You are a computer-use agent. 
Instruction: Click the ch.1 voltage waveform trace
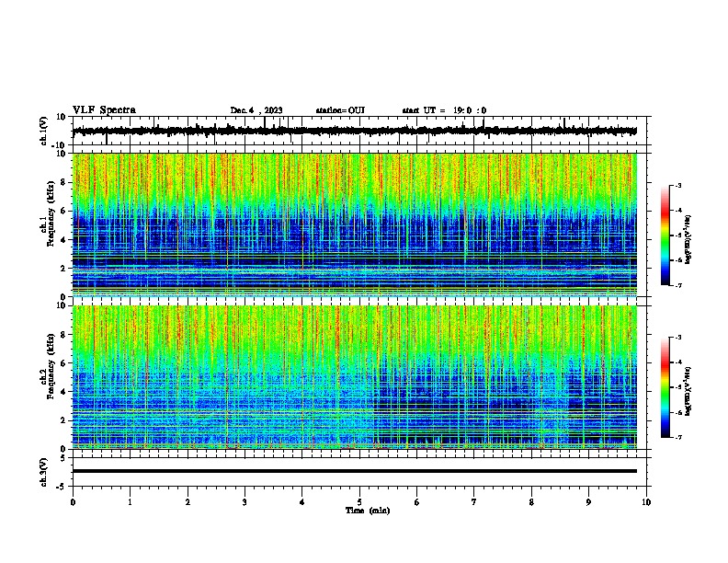pyautogui.click(x=354, y=131)
